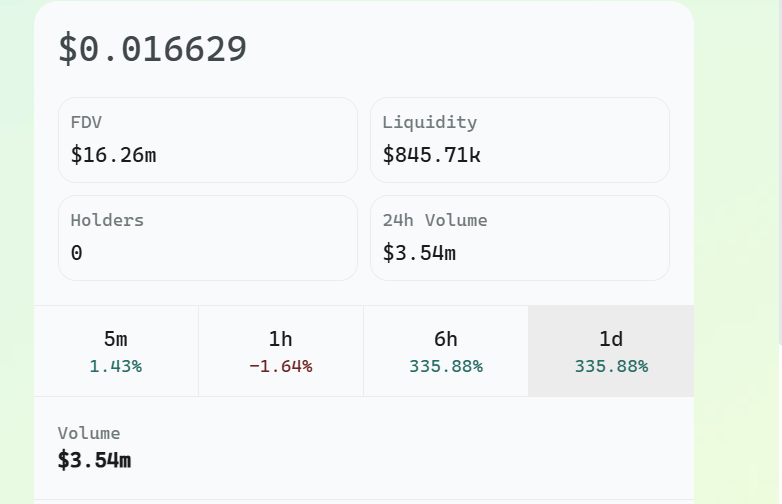Click the -1.64% one-hour change
Screen dimensions: 782x504
(x=281, y=367)
